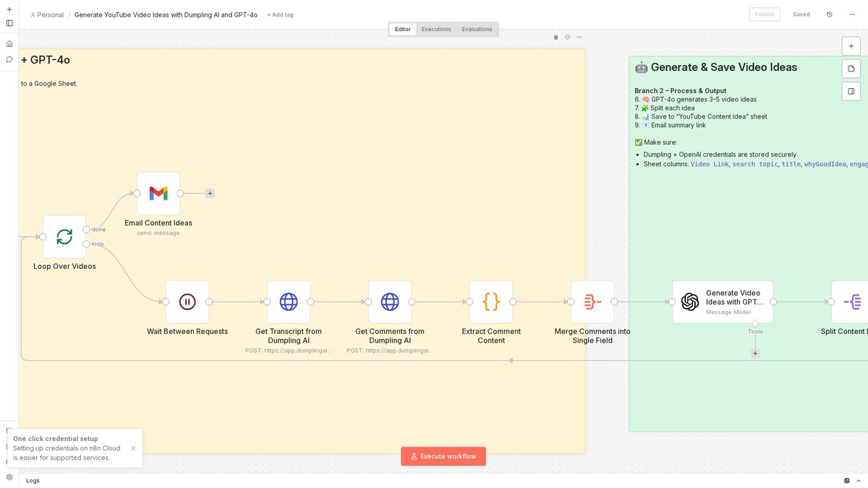Select the Loop Over Videos node

tap(64, 236)
